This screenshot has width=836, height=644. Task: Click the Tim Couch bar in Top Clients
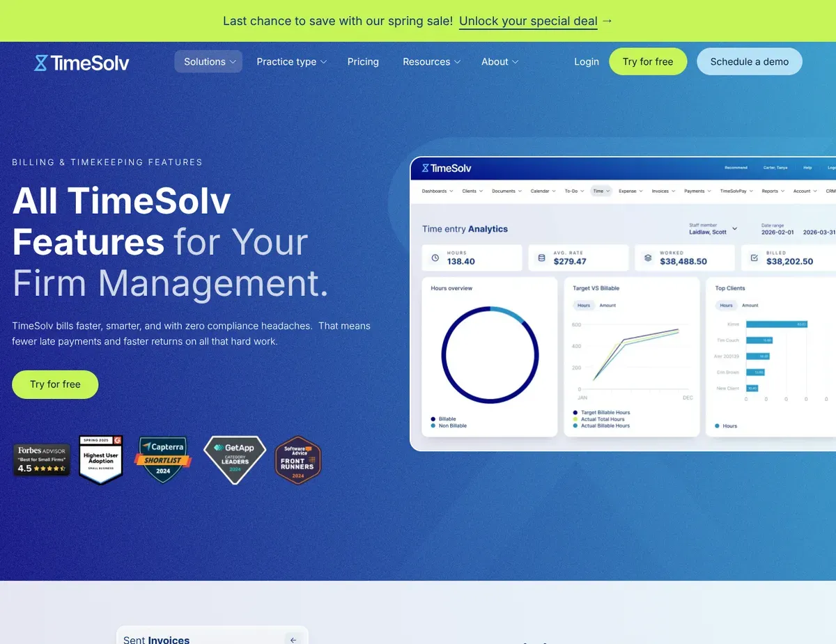(759, 340)
